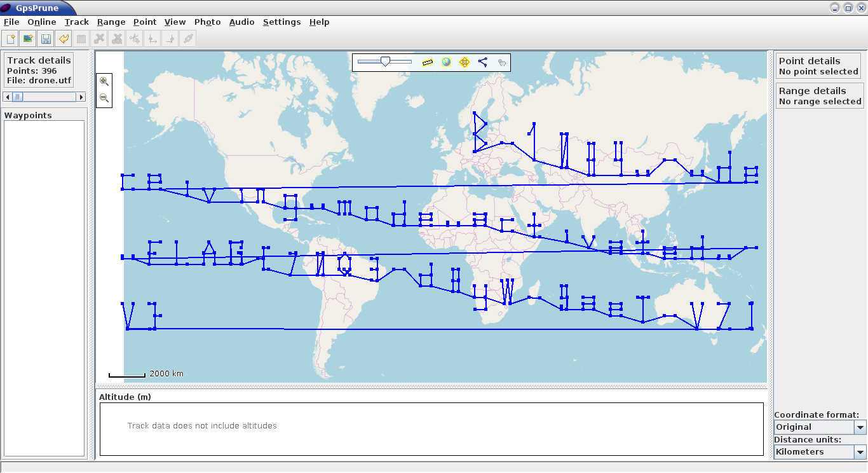Open the Coordinate format dropdown

point(820,427)
